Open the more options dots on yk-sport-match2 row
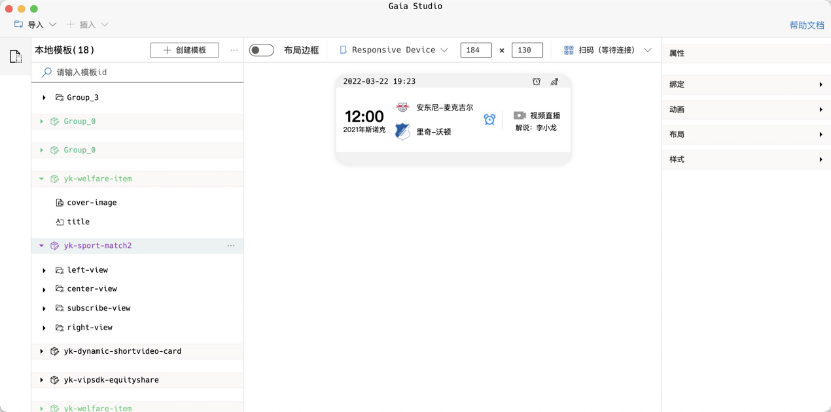The width and height of the screenshot is (831, 412). click(x=231, y=246)
